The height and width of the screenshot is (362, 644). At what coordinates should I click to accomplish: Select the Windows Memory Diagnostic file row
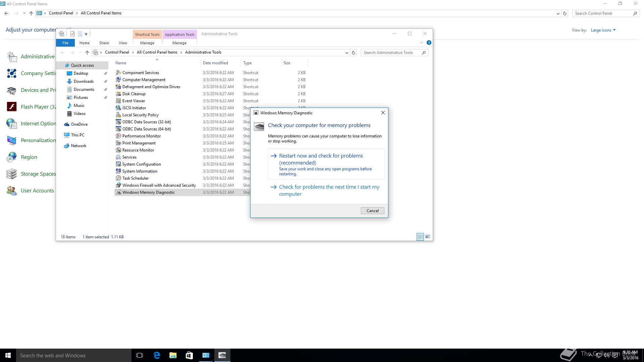point(182,192)
